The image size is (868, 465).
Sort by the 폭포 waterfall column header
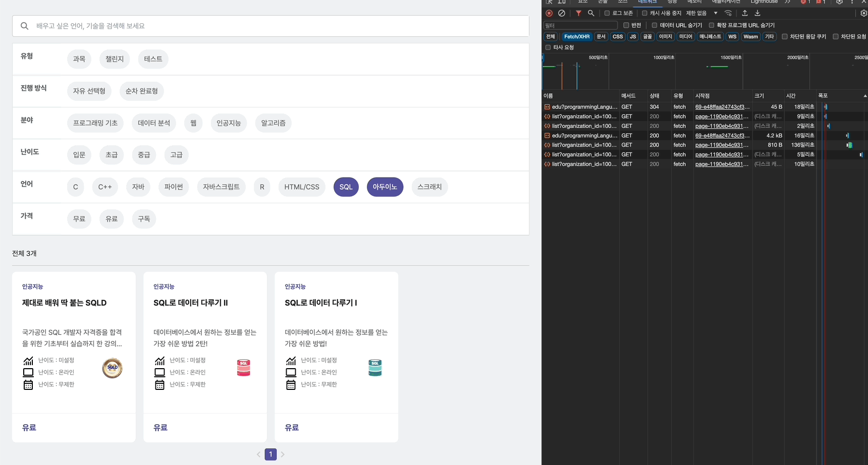(842, 96)
